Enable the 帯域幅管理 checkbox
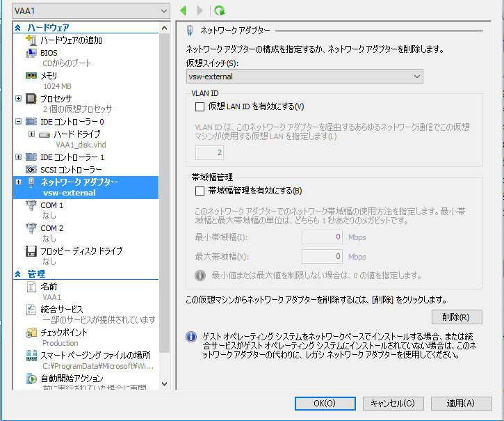The height and width of the screenshot is (421, 504). (200, 191)
